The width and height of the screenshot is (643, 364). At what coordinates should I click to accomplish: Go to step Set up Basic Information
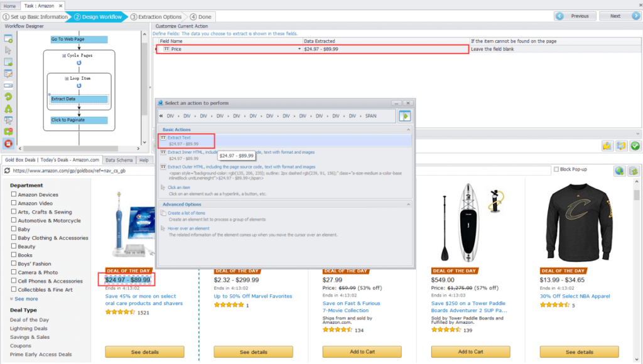click(x=36, y=17)
